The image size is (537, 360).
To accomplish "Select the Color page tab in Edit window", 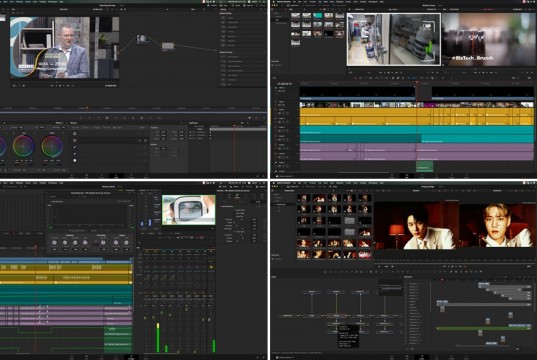I will tap(436, 176).
